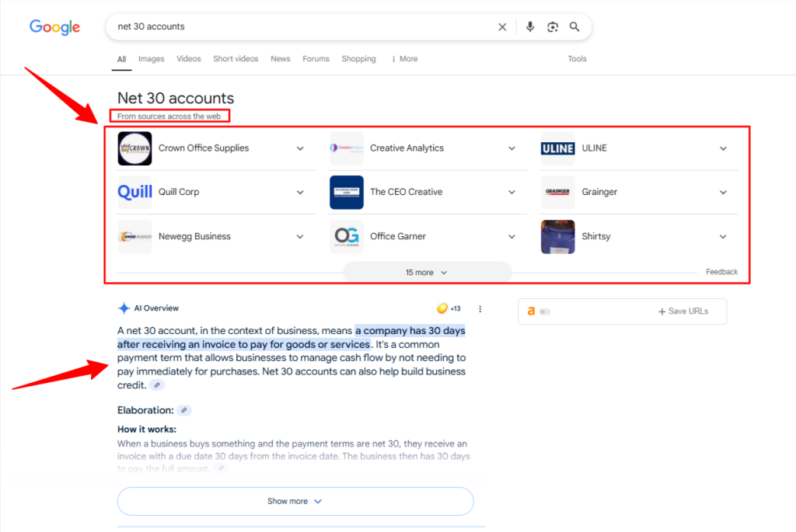Expand the Shirtsy entry
The height and width of the screenshot is (532, 796).
click(723, 236)
